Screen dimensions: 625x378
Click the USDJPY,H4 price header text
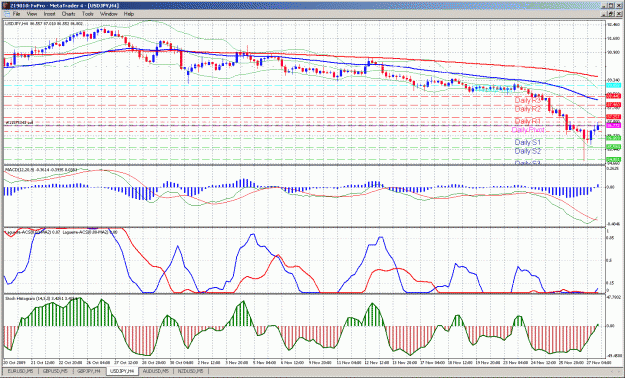43,24
